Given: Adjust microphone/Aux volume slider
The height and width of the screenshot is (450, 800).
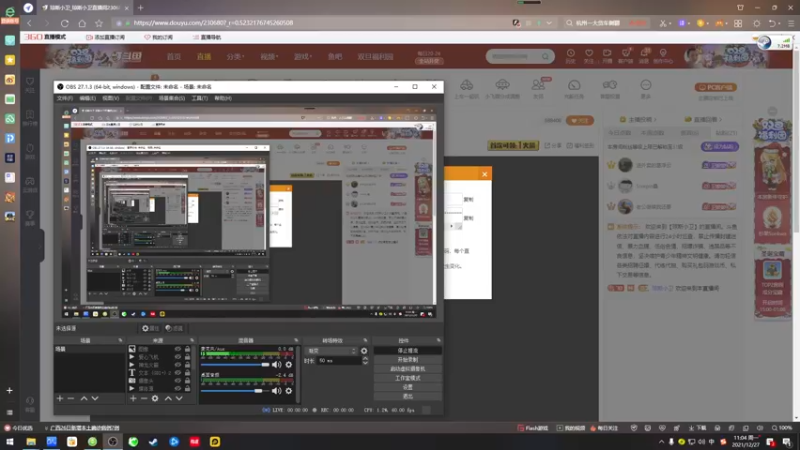Looking at the screenshot, I should [x=235, y=365].
